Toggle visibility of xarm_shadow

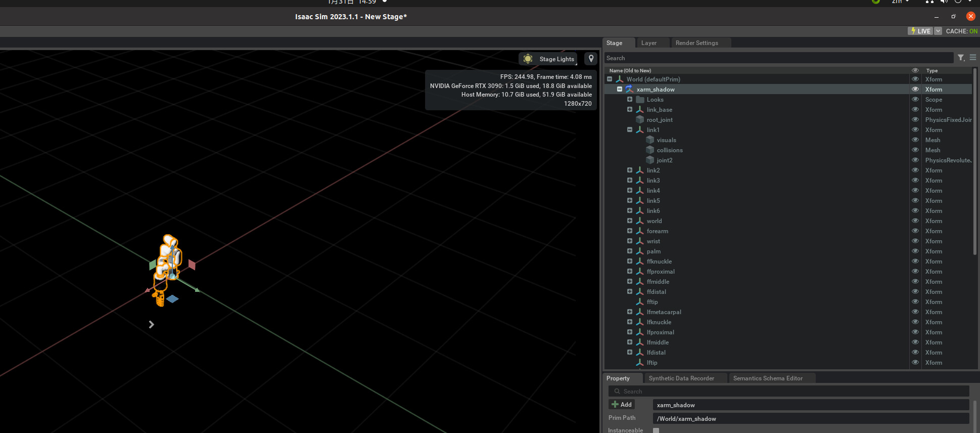(915, 89)
